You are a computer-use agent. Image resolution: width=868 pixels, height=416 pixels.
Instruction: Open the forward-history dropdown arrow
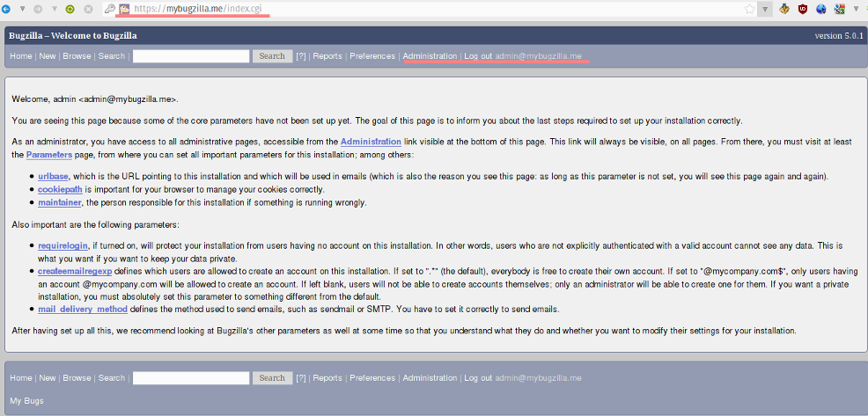55,9
